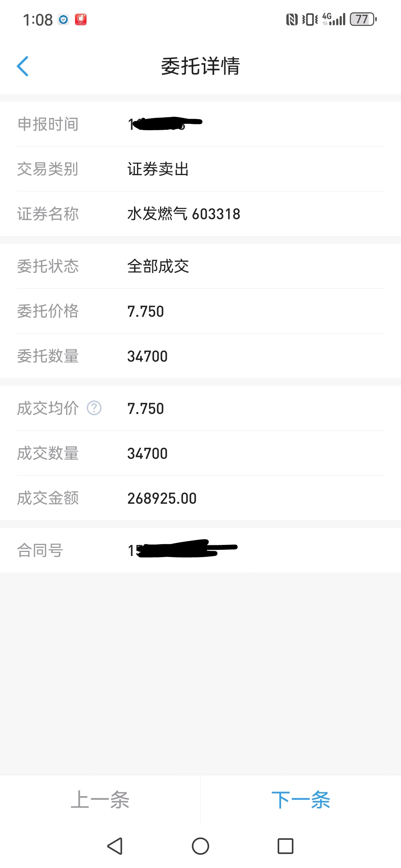Go to 上一条 previous record
The width and height of the screenshot is (401, 868).
coord(100,800)
